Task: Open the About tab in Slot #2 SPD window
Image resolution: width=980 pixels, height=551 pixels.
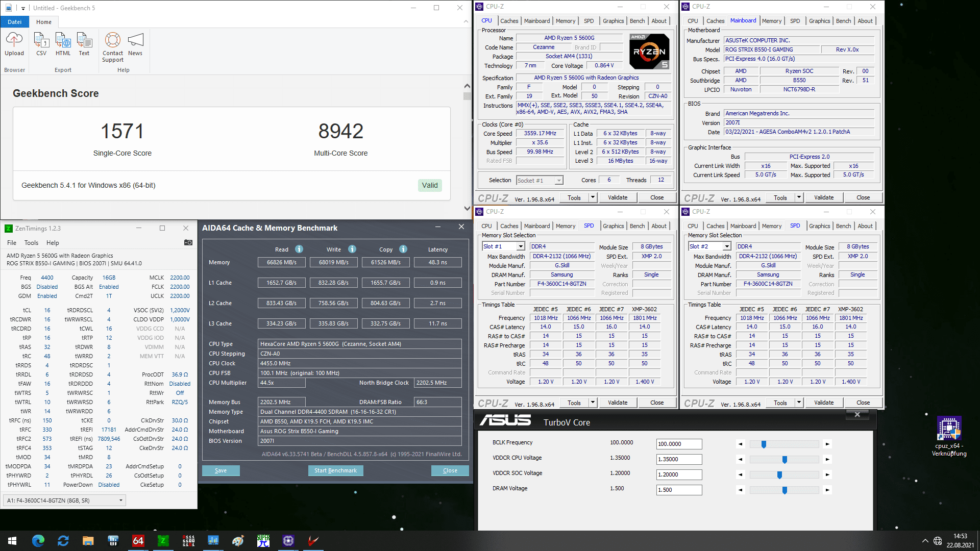Action: pyautogui.click(x=865, y=226)
